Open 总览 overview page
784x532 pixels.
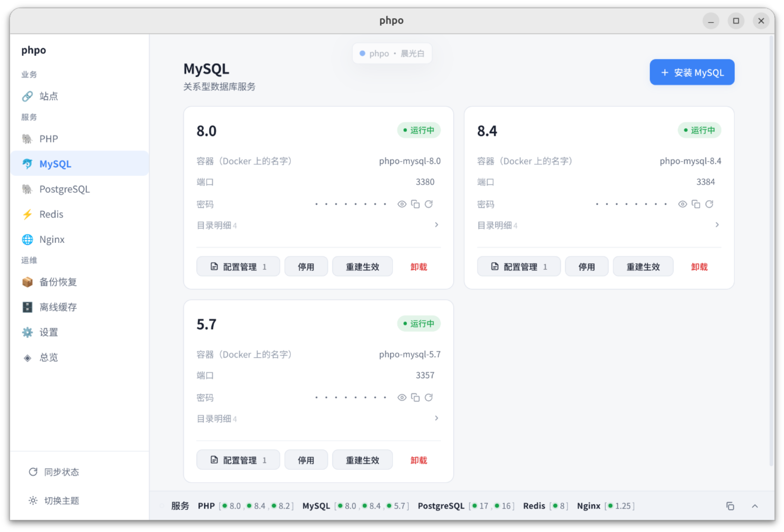tap(80, 357)
